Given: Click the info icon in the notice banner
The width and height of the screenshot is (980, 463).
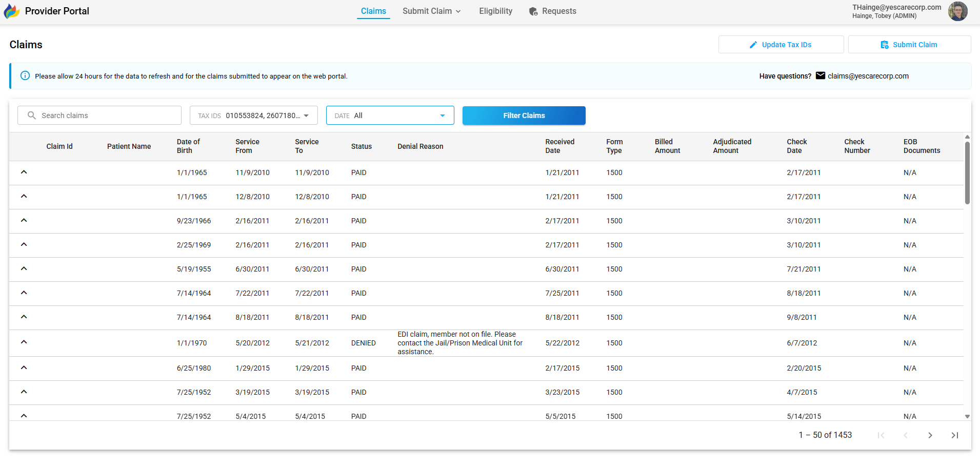Looking at the screenshot, I should coord(25,76).
